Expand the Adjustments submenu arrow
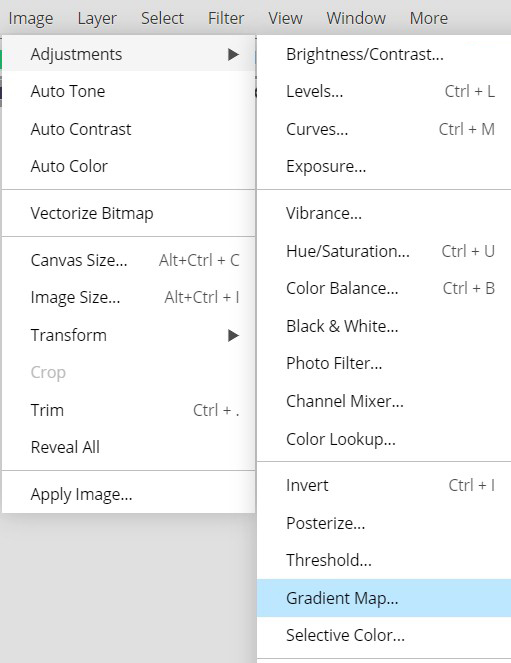The image size is (511, 663). 233,55
